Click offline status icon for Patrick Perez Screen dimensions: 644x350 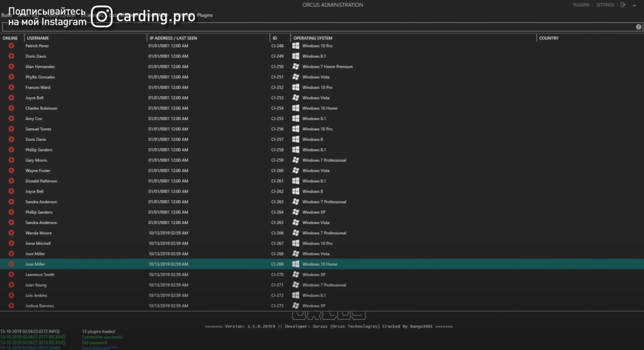[11, 45]
